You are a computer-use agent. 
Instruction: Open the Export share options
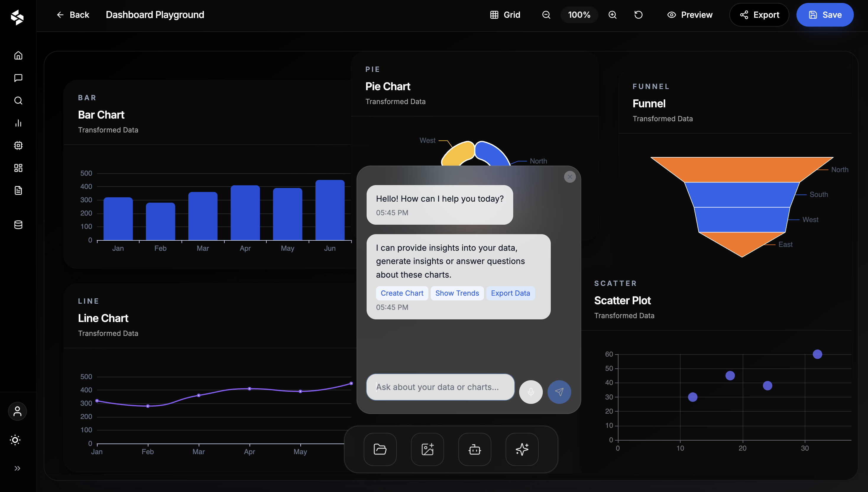tap(759, 15)
